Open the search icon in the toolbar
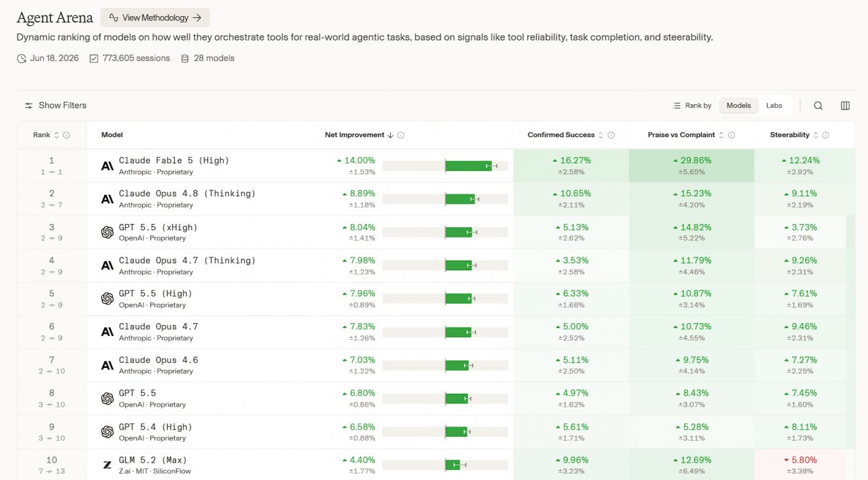The width and height of the screenshot is (868, 480). pyautogui.click(x=818, y=106)
